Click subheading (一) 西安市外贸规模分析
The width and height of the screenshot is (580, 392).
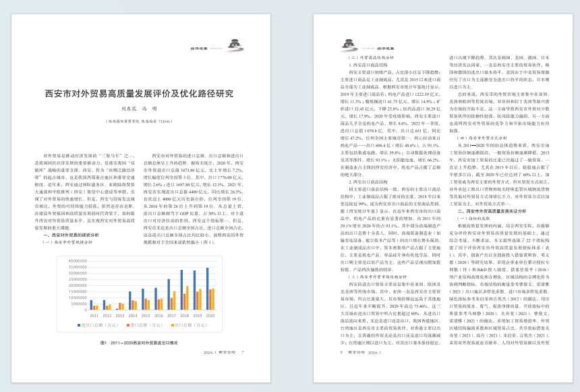tap(70, 242)
